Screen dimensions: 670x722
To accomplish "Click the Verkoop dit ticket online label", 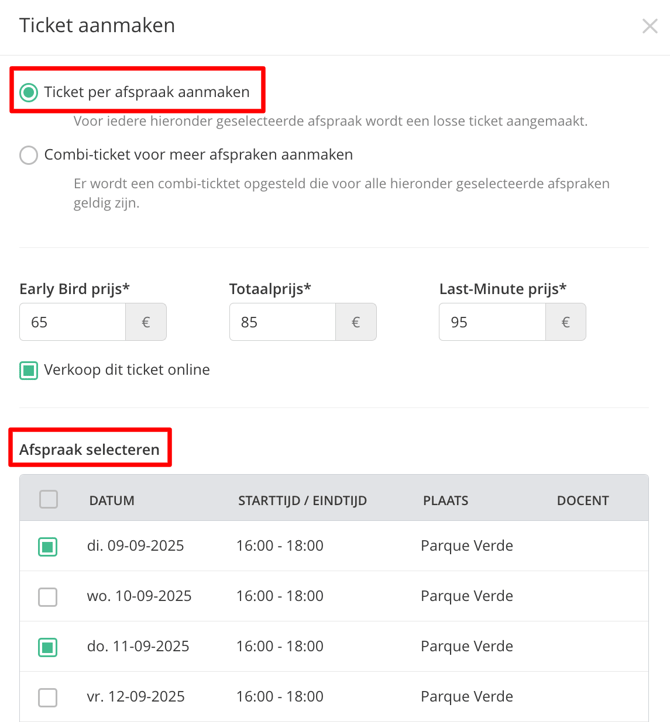I will pyautogui.click(x=127, y=370).
